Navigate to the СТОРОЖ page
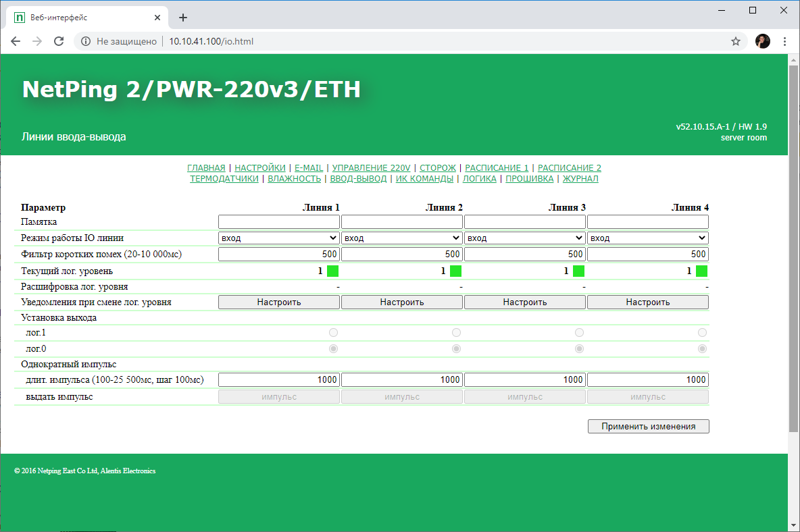800x532 pixels. coord(438,167)
